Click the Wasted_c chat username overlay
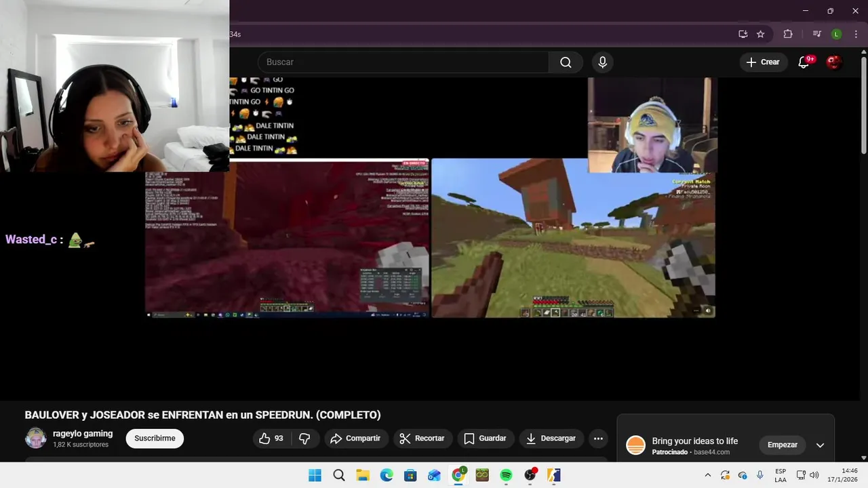 (x=31, y=239)
